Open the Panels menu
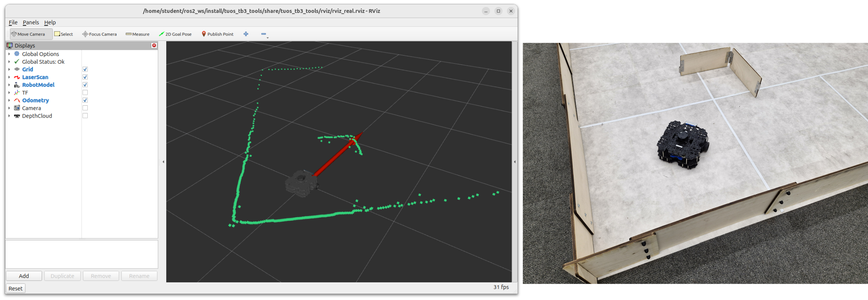 click(31, 22)
